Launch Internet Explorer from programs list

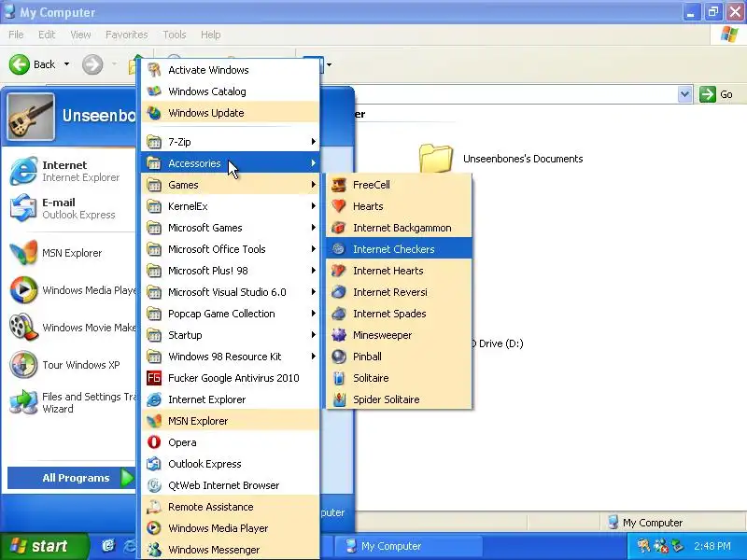[x=230, y=399]
